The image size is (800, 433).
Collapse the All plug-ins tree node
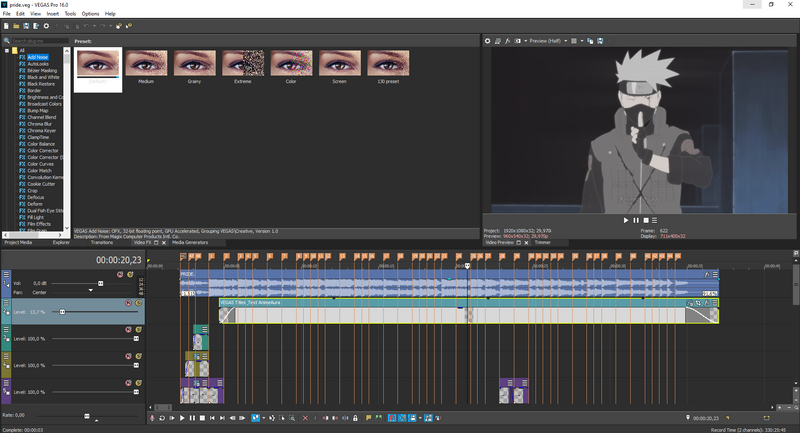point(8,50)
